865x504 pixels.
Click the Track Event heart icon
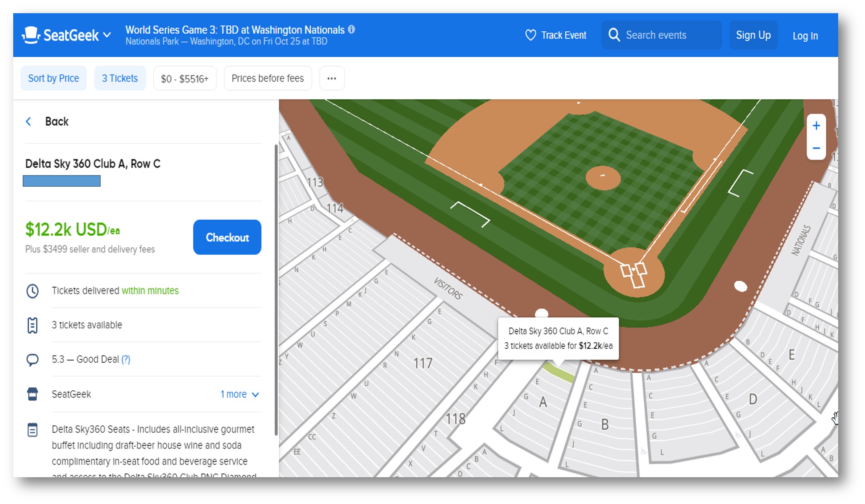tap(530, 35)
